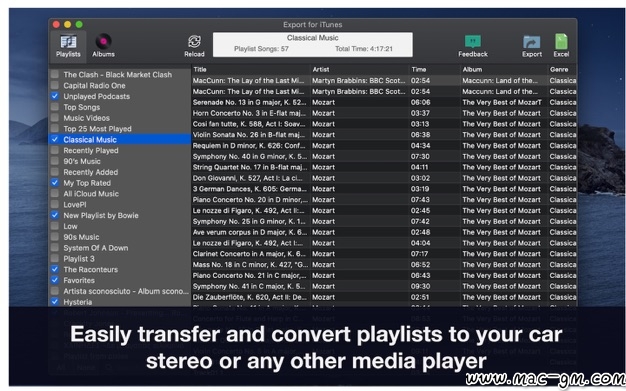Uncheck the Unplayed Podcasts checkbox

[x=55, y=96]
